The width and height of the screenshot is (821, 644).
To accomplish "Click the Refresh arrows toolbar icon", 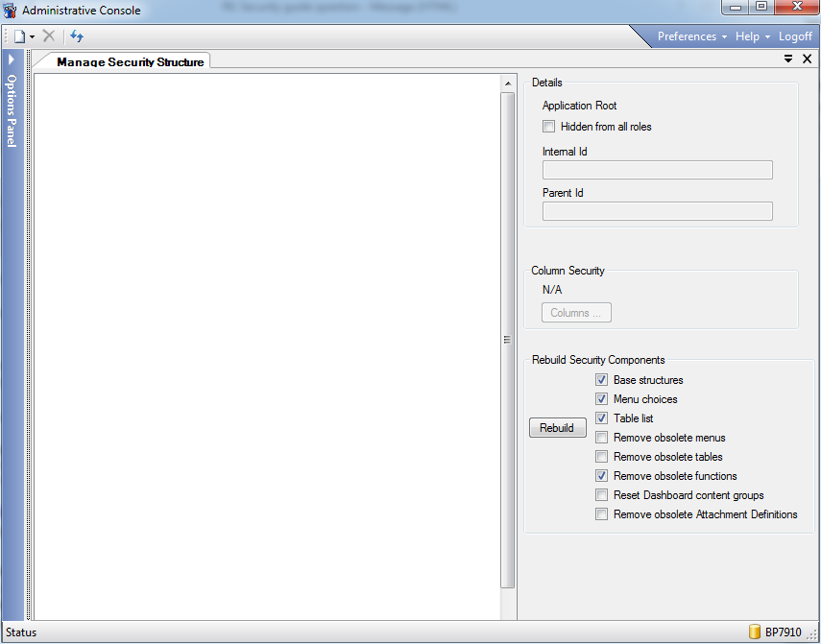I will coord(77,36).
